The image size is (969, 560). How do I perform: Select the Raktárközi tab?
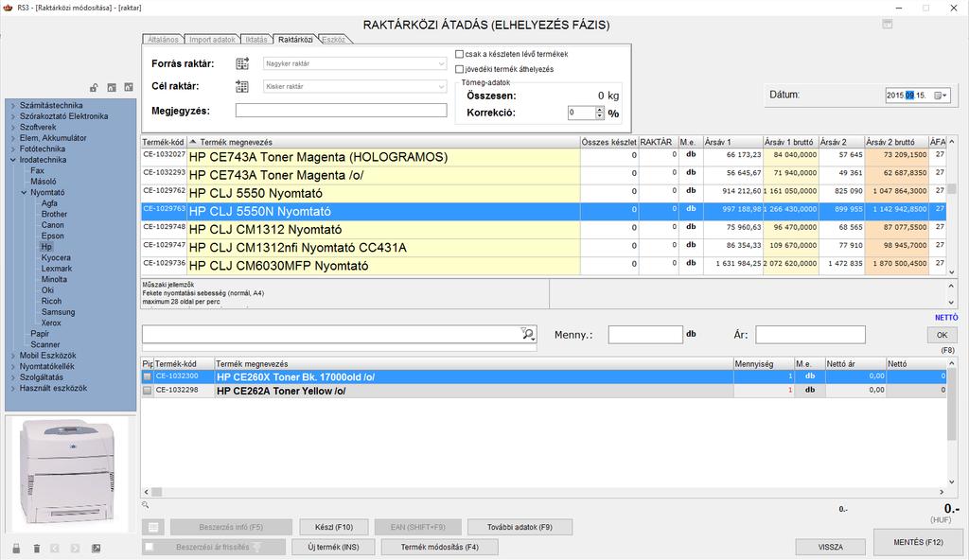[295, 40]
